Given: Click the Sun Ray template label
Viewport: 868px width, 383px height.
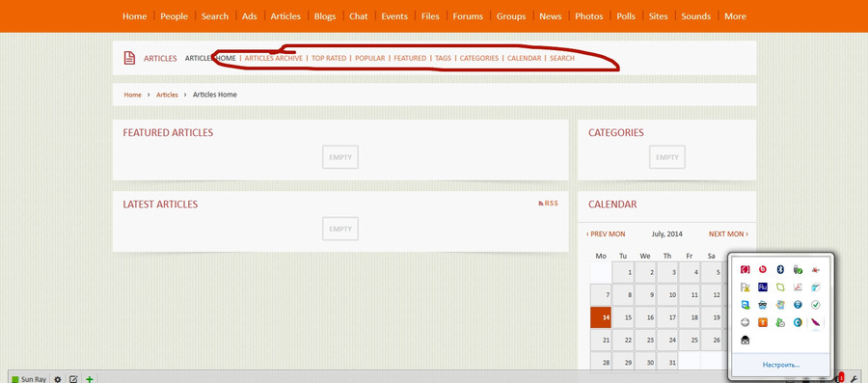Looking at the screenshot, I should 33,379.
